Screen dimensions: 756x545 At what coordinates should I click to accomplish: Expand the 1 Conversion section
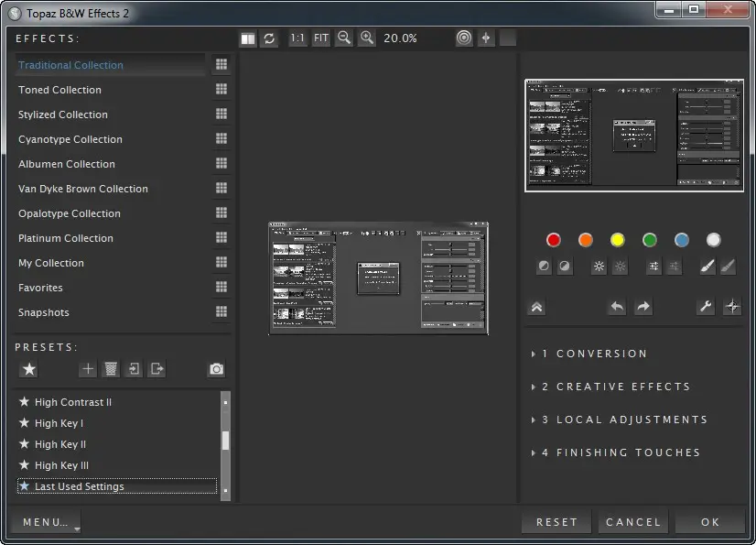593,354
